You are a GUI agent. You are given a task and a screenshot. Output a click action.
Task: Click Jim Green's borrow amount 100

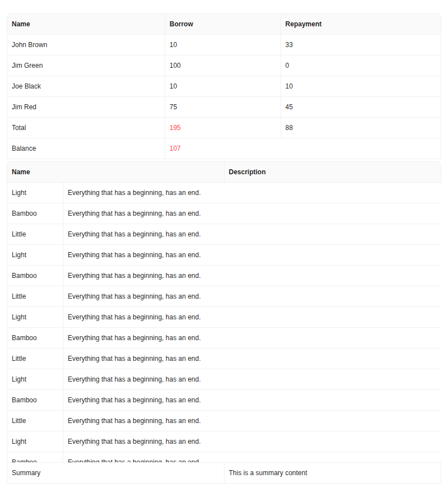point(175,65)
